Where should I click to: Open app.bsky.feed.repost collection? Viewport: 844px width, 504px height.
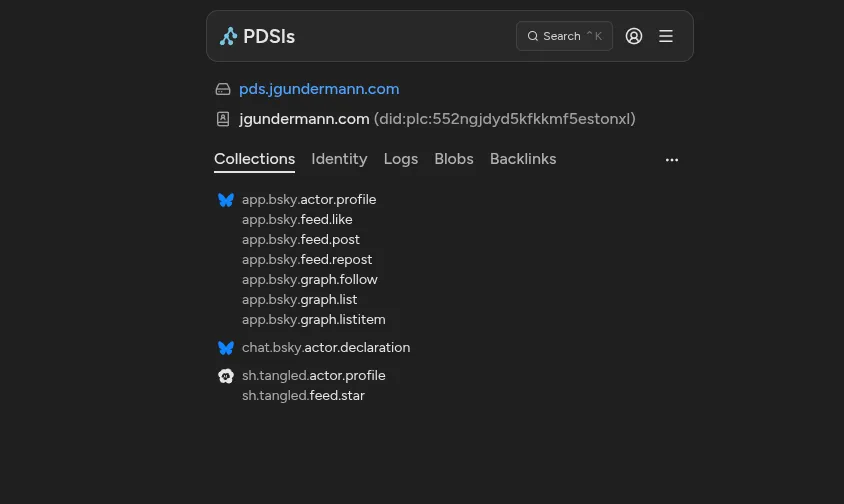pos(307,260)
